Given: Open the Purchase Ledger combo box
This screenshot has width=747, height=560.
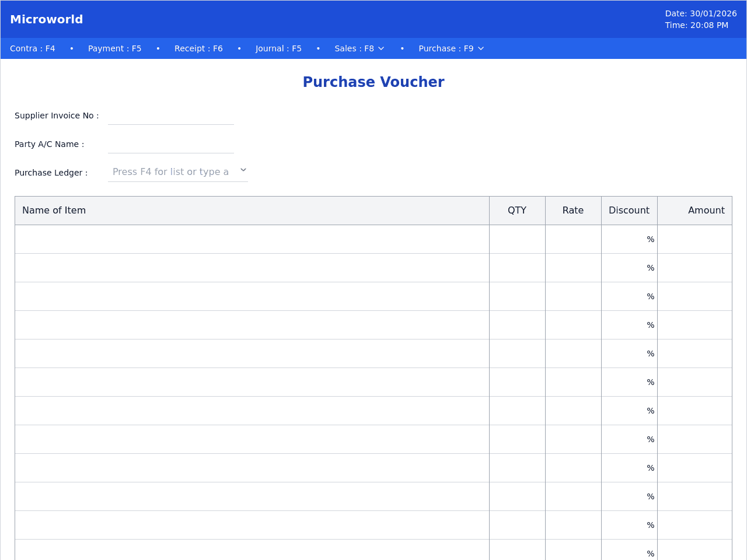Looking at the screenshot, I should coord(178,172).
